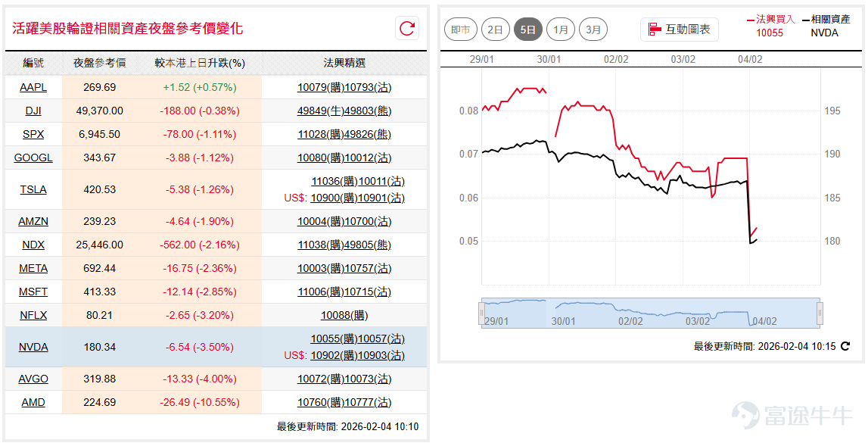The image size is (868, 443).
Task: Open AVGO call warrant 10072(購)
Action: point(321,379)
